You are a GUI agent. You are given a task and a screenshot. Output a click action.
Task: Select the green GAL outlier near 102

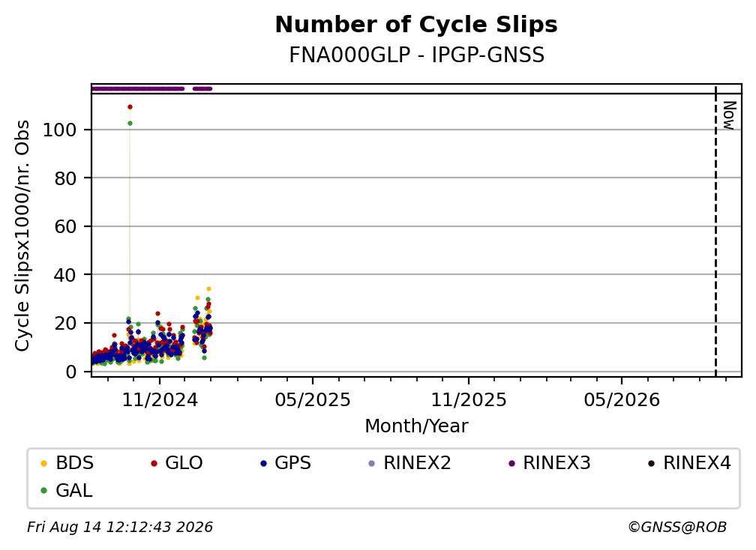coord(130,124)
